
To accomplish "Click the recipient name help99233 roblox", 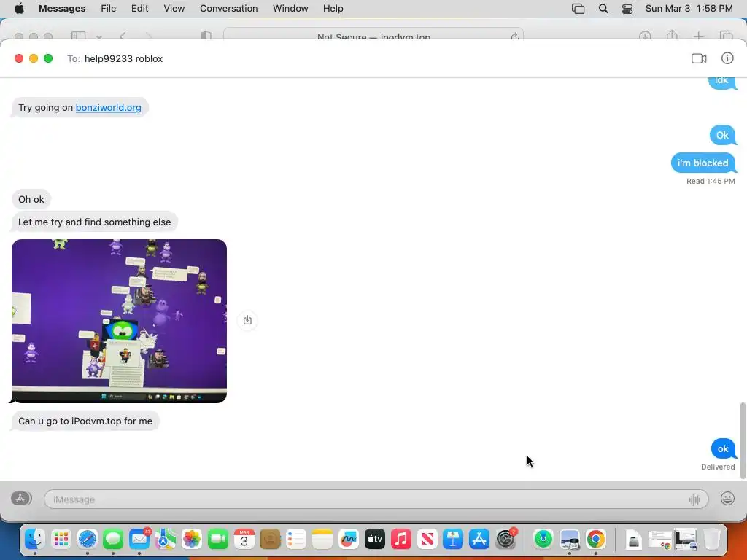I will 123,58.
